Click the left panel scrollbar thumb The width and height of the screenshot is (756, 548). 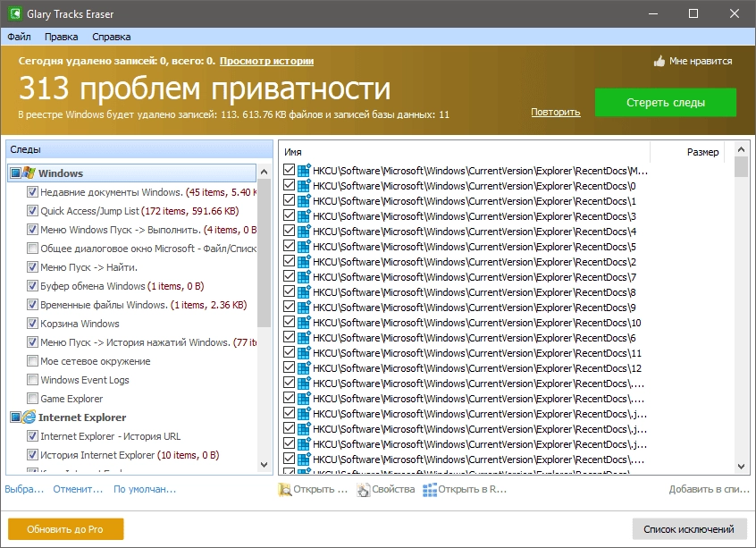[264, 253]
